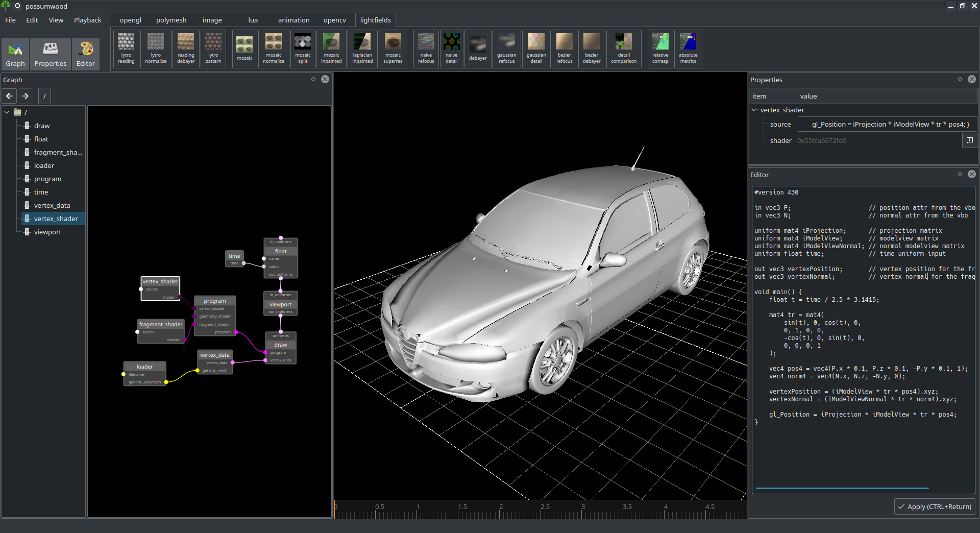Click the graph back arrow button
Viewport: 980px width, 533px height.
[9, 96]
